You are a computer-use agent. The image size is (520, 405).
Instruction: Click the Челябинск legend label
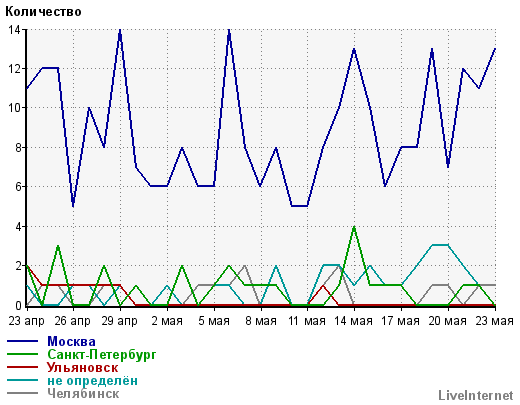[x=83, y=393]
